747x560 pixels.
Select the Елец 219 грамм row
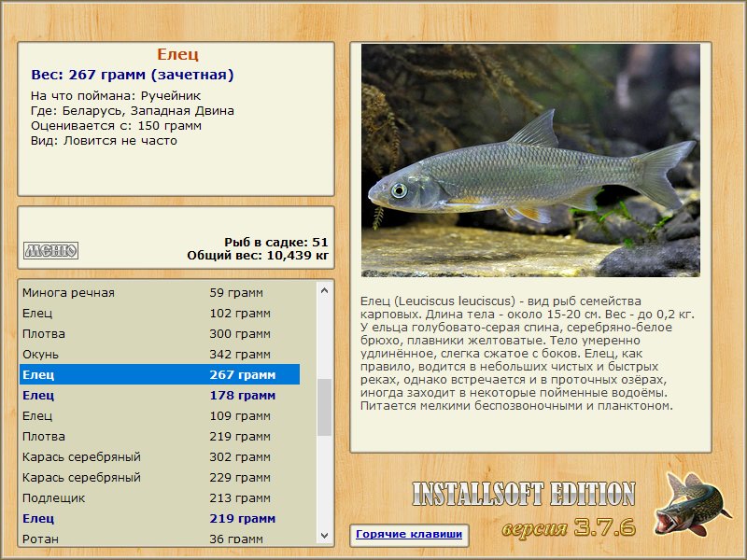[160, 518]
